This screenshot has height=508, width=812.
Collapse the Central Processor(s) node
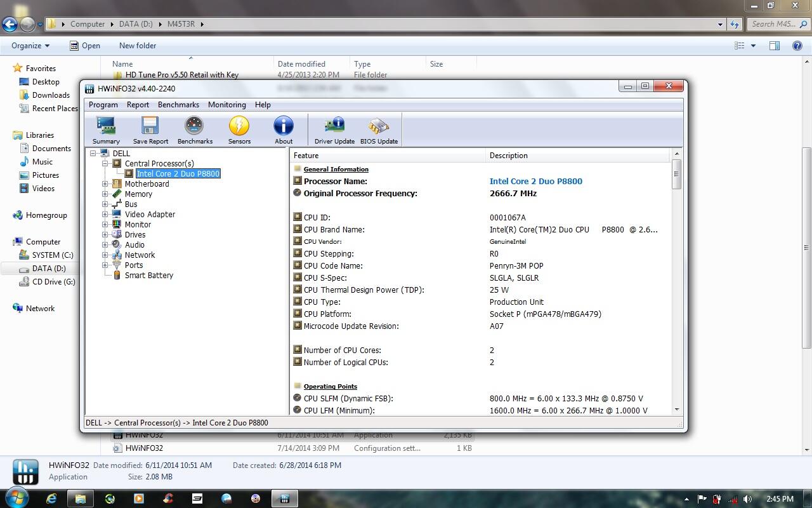[105, 163]
